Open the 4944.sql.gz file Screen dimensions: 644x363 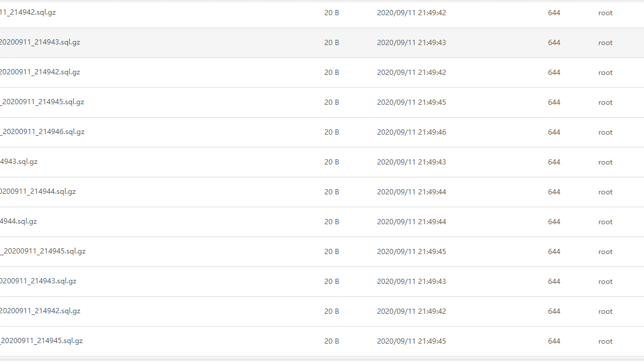point(19,221)
